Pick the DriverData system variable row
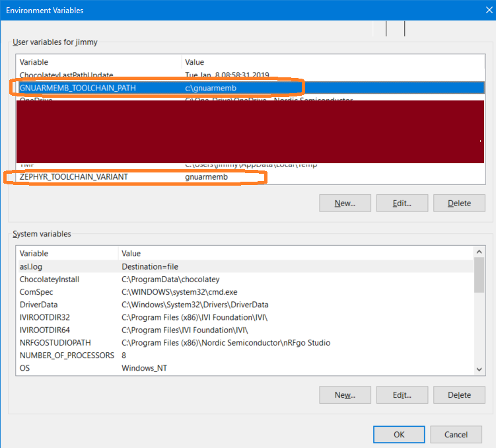Image resolution: width=496 pixels, height=448 pixels. point(38,305)
